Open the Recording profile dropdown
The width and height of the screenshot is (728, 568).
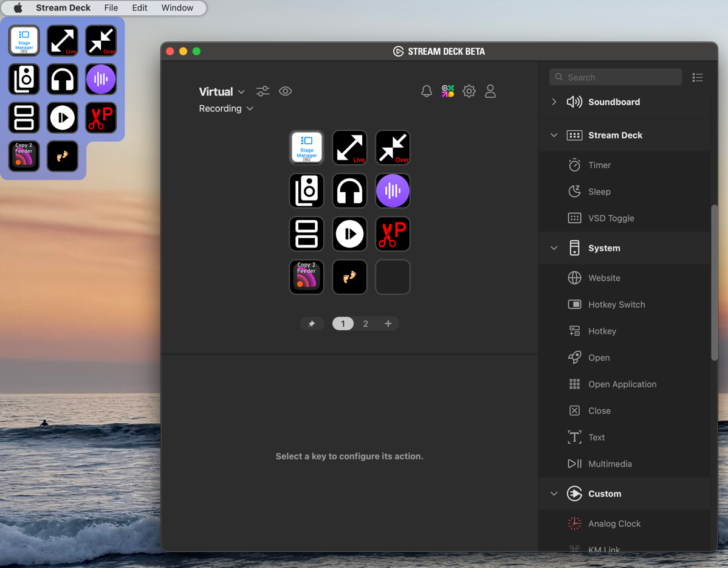point(226,108)
